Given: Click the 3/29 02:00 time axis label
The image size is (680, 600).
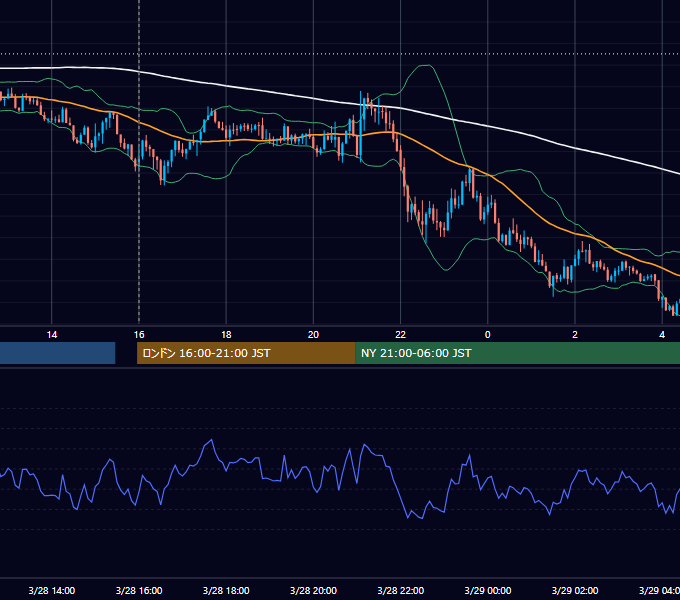Looking at the screenshot, I should (x=575, y=590).
